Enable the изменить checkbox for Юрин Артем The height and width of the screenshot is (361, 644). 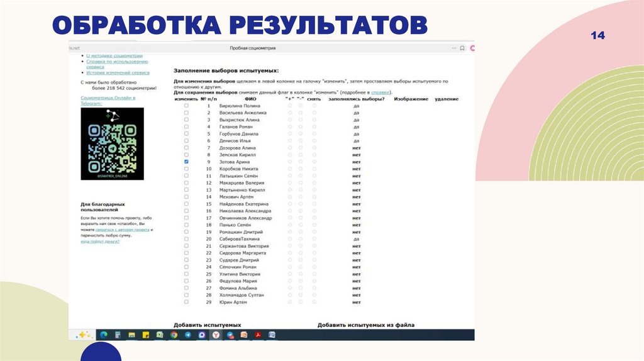(186, 302)
